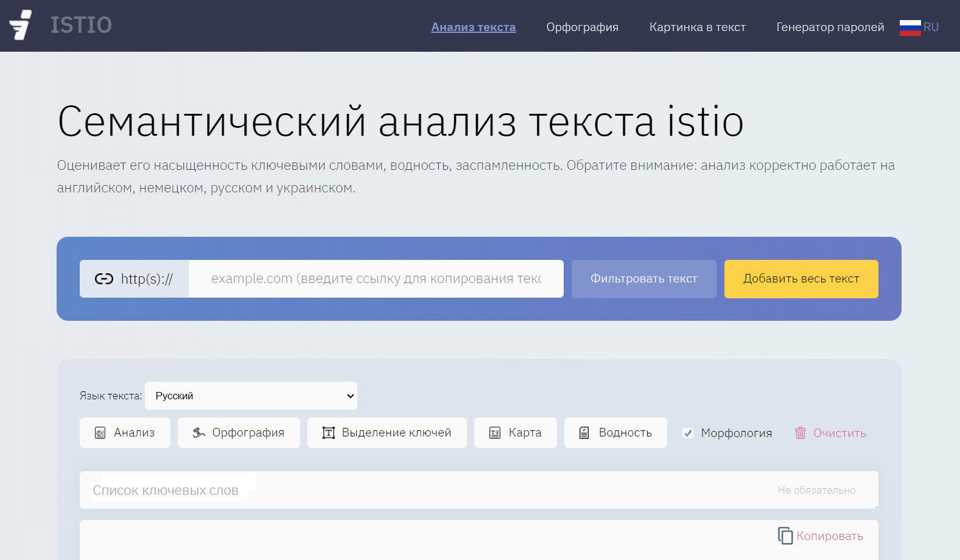Focus the Список ключевых слов field
960x560 pixels.
pyautogui.click(x=479, y=490)
